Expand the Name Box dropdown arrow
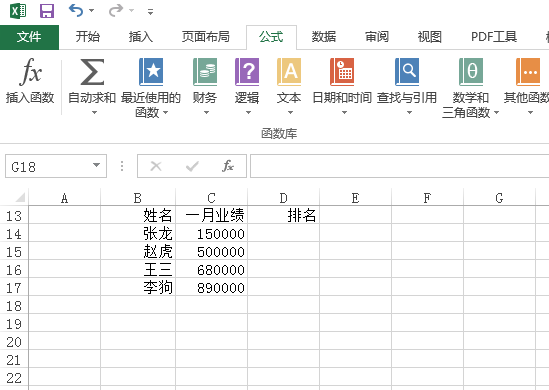Screen dimensions: 549x390 97,165
